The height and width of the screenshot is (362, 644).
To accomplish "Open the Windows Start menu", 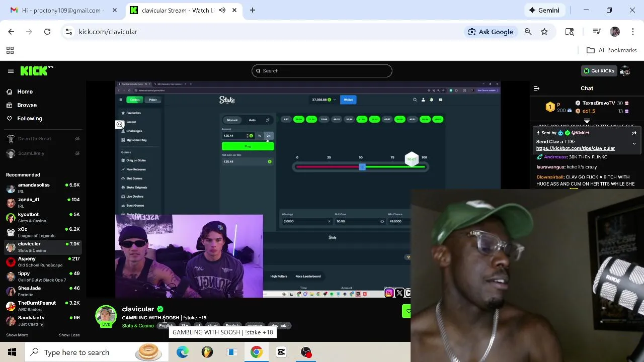I will [x=12, y=352].
